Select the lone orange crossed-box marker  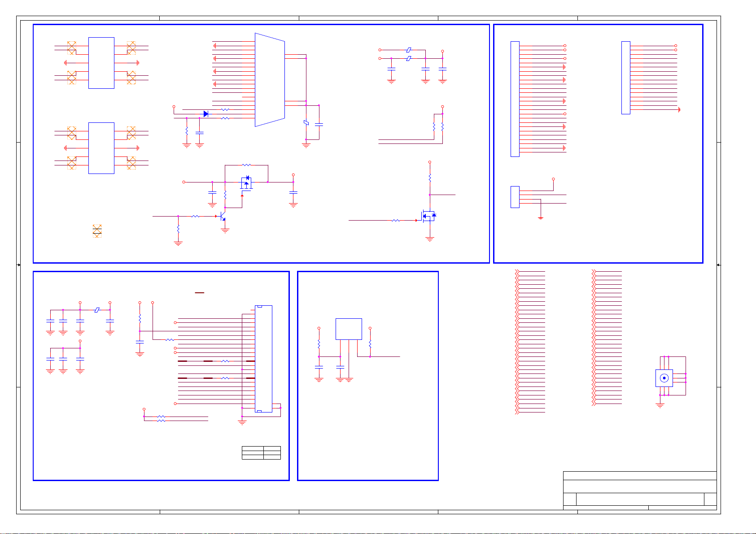[x=97, y=230]
